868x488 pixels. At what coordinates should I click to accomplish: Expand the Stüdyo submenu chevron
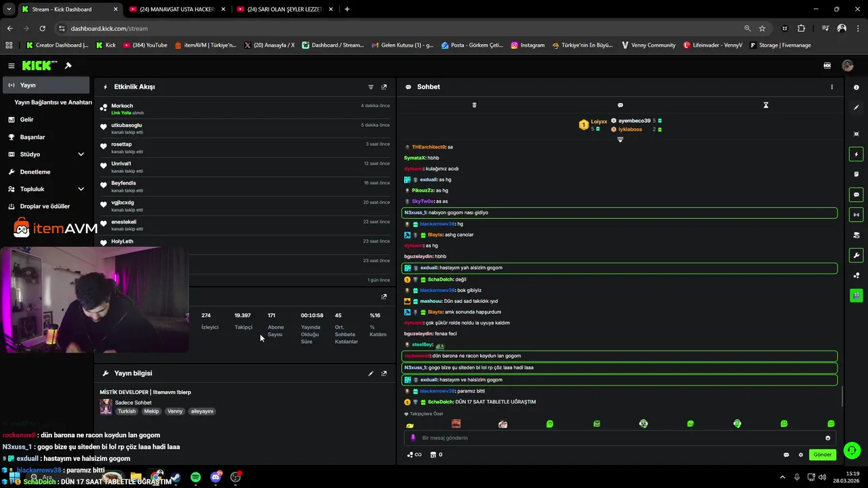[81, 155]
